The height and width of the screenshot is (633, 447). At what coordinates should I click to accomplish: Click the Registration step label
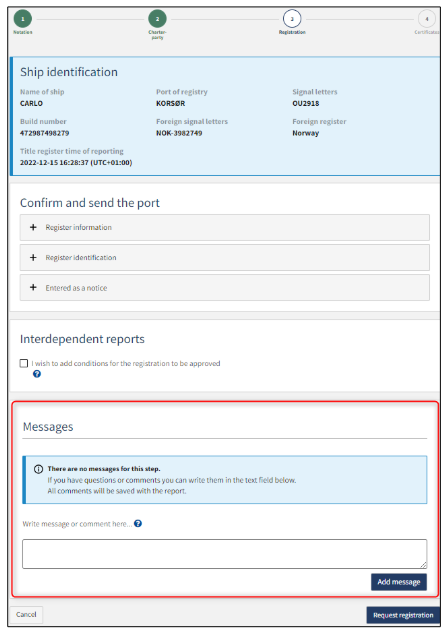(292, 32)
